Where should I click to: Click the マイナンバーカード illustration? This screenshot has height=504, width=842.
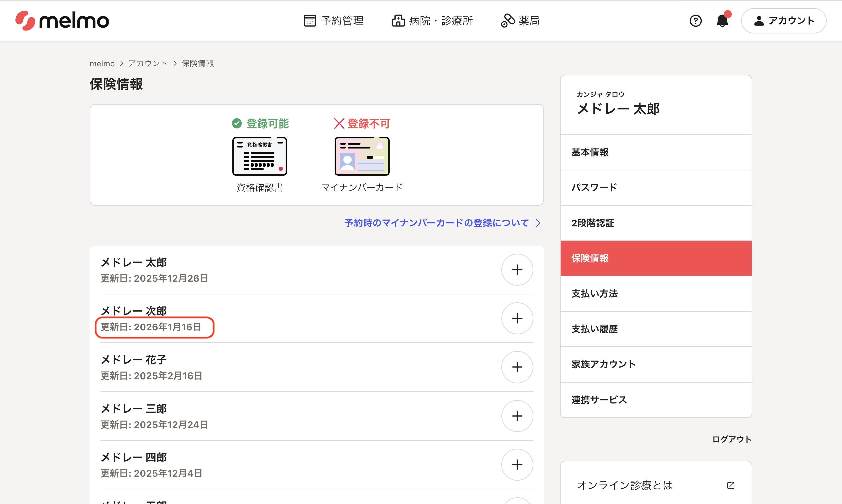[362, 156]
